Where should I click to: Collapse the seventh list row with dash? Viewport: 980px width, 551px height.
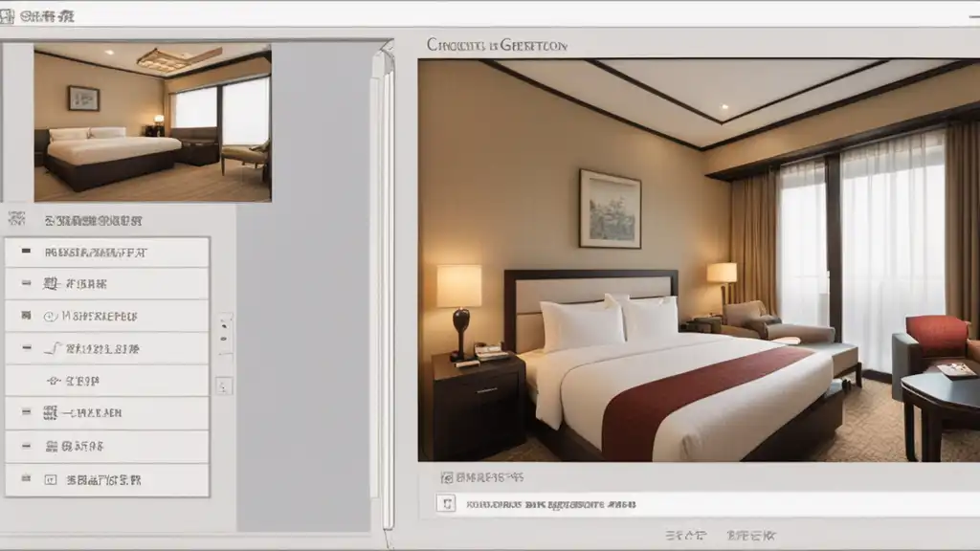26,446
